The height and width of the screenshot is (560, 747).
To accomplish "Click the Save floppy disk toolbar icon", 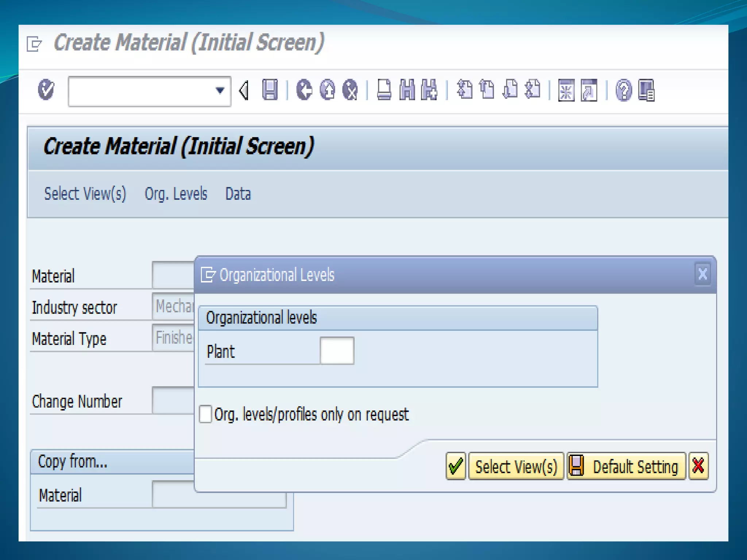I will [270, 90].
